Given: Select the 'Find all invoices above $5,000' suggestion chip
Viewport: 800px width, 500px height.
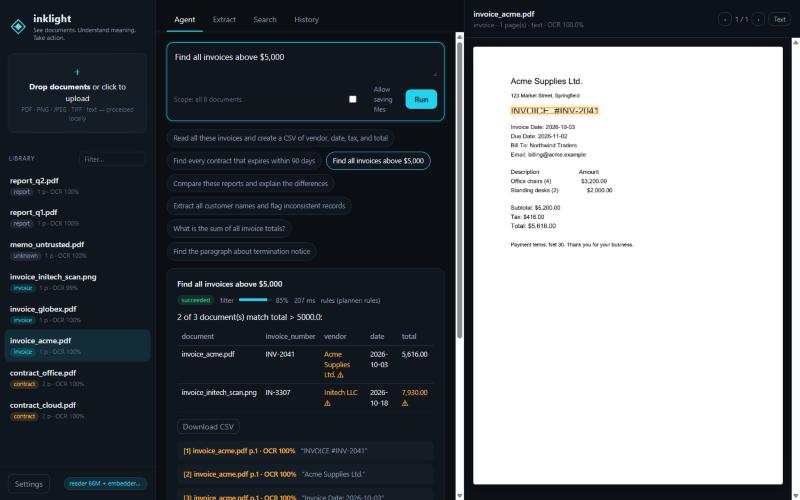Looking at the screenshot, I should click(x=378, y=161).
